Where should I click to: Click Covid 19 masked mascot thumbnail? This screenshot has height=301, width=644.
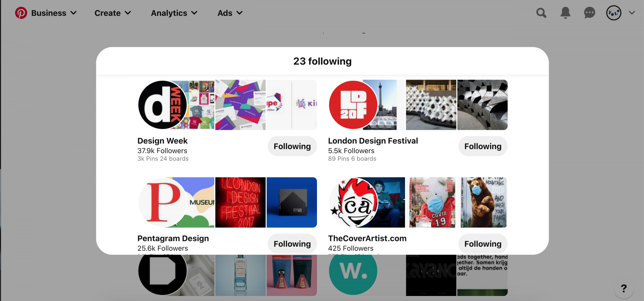click(x=431, y=202)
